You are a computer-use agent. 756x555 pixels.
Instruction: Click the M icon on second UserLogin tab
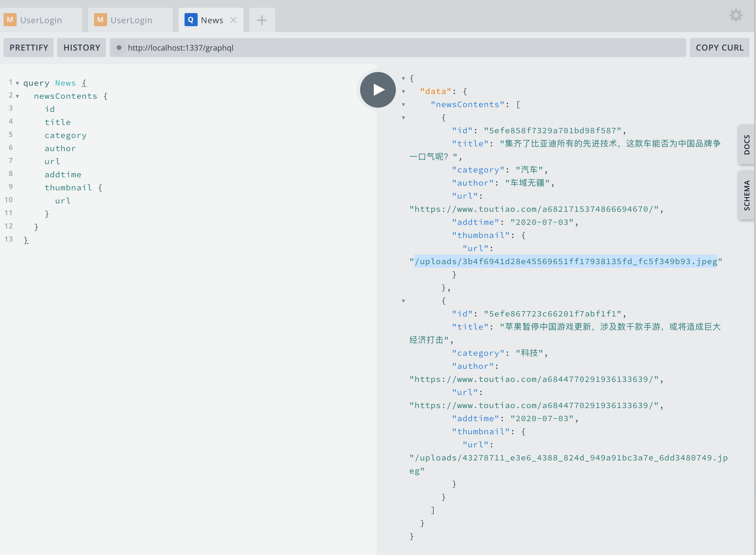click(100, 20)
